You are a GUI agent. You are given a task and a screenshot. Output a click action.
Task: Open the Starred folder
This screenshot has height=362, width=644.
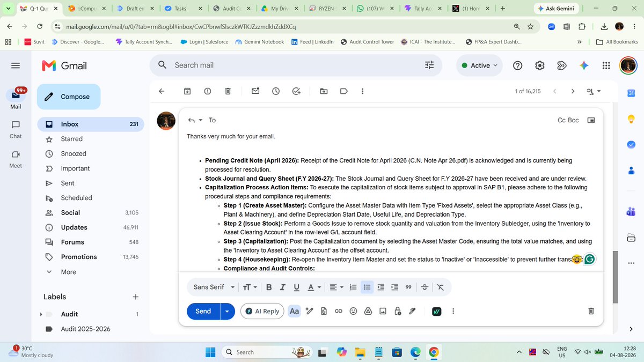(91, 139)
